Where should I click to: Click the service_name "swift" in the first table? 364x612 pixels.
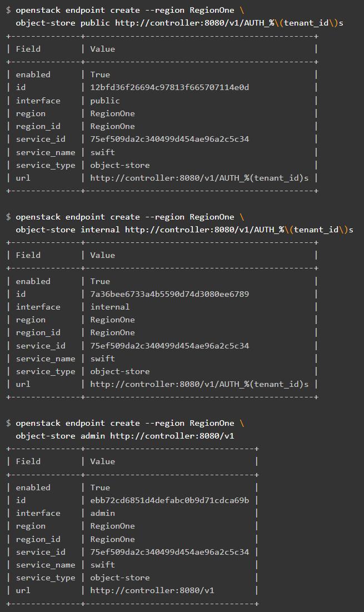coord(103,152)
